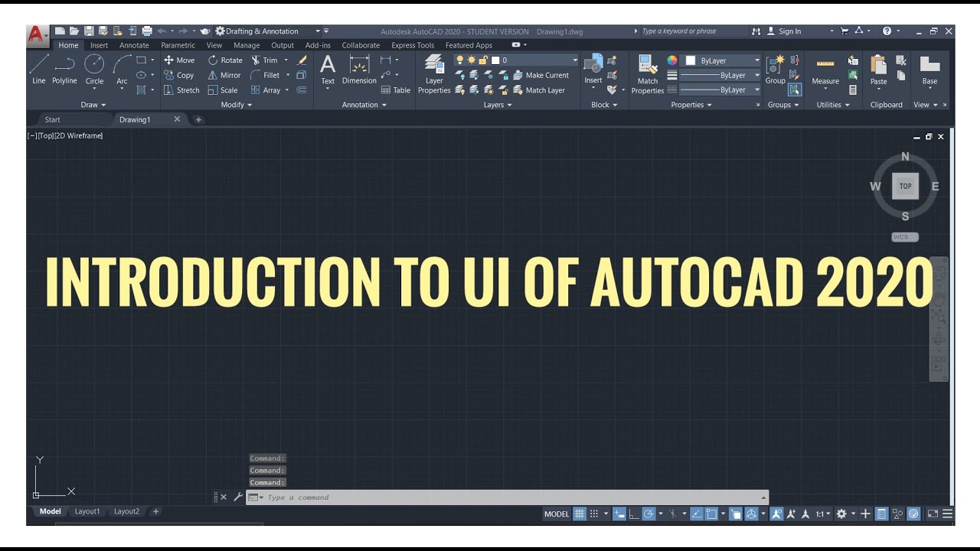
Task: Open the Express Tools ribbon tab
Action: coord(413,45)
